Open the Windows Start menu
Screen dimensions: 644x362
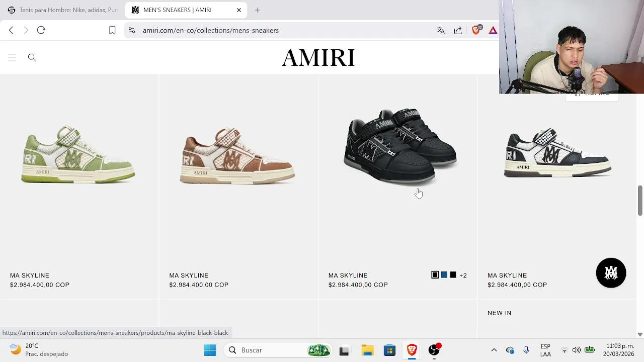210,350
